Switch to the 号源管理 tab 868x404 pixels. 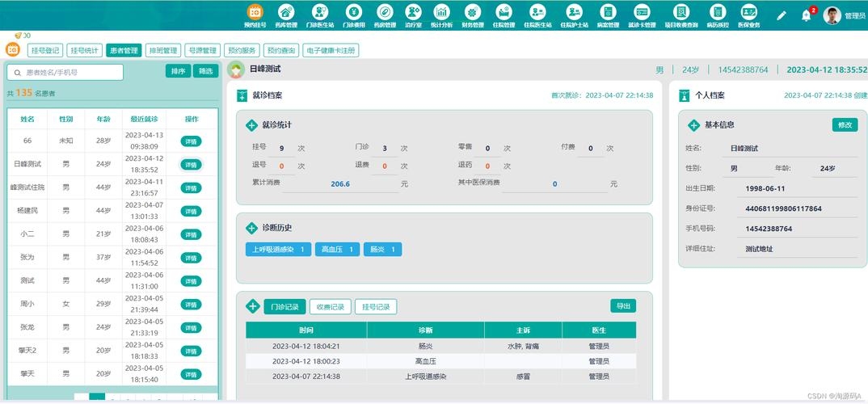click(203, 50)
